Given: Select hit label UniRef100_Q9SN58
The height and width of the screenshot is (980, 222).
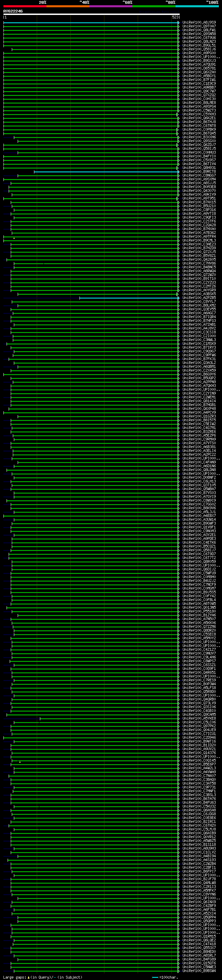Looking at the screenshot, I should click(x=199, y=34).
